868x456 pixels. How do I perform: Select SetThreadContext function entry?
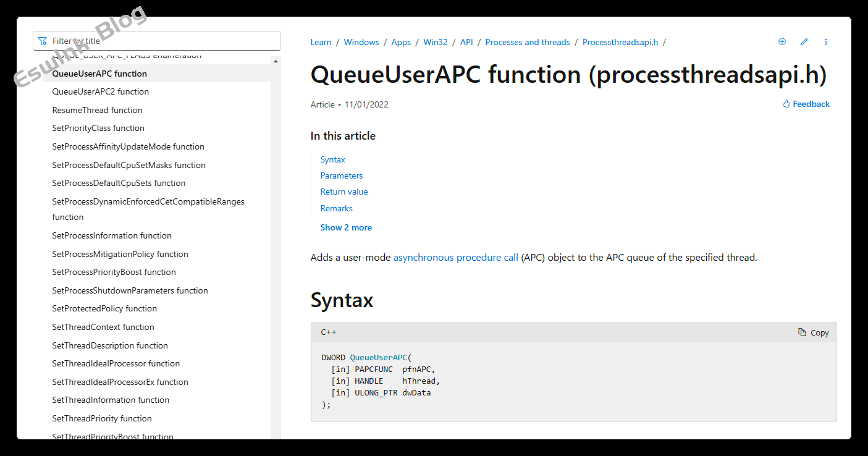[x=103, y=327]
